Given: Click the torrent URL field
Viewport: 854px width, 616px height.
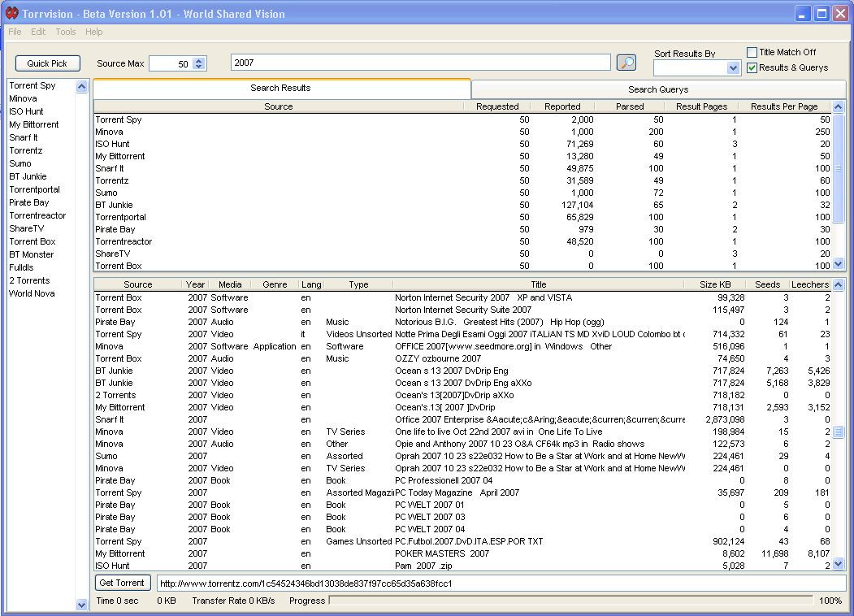Looking at the screenshot, I should pyautogui.click(x=501, y=583).
